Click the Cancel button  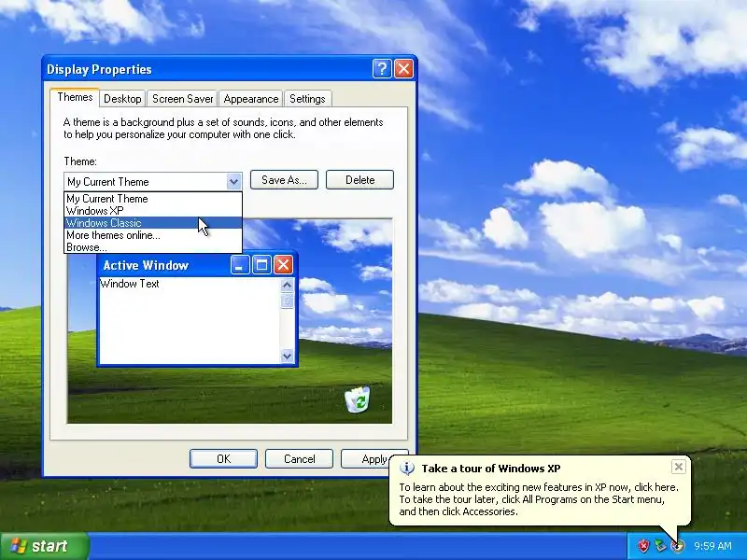(299, 458)
